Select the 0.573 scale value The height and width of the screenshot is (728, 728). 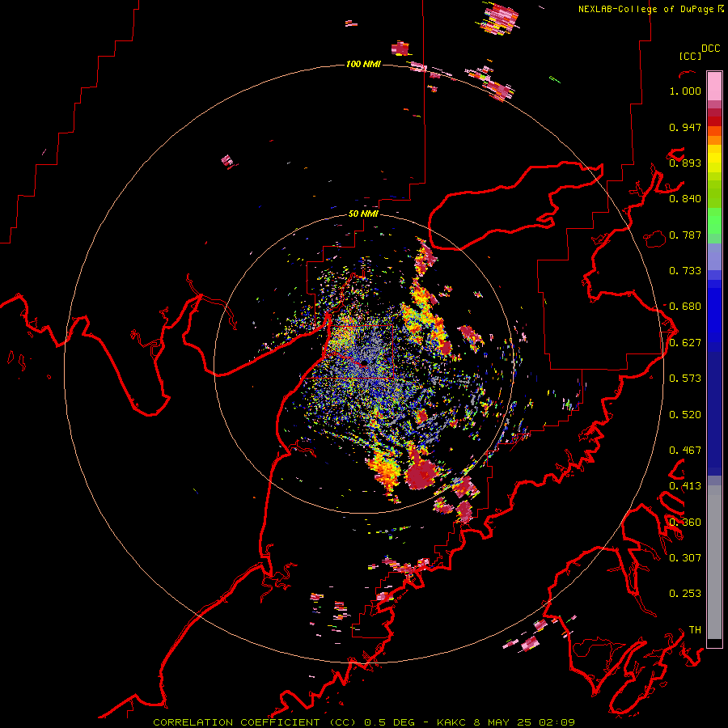click(x=685, y=379)
